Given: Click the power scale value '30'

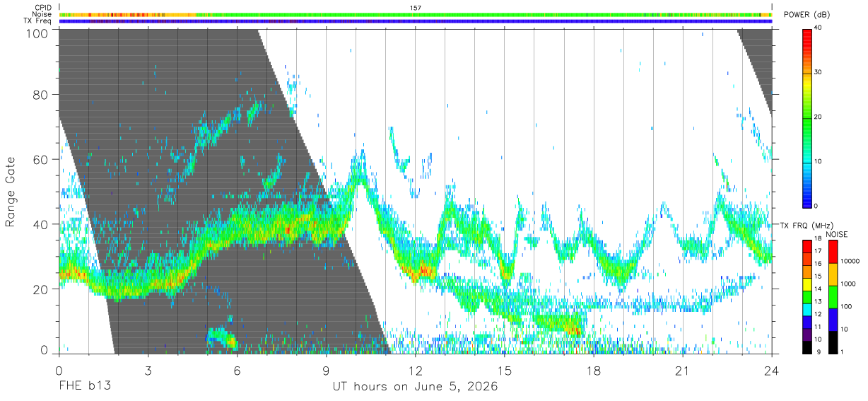Looking at the screenshot, I should [819, 73].
